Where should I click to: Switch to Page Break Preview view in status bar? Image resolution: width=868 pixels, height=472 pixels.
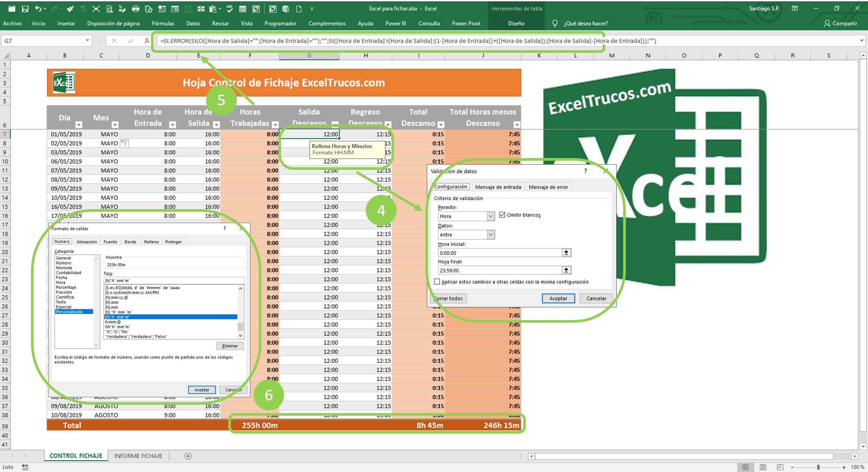780,467
